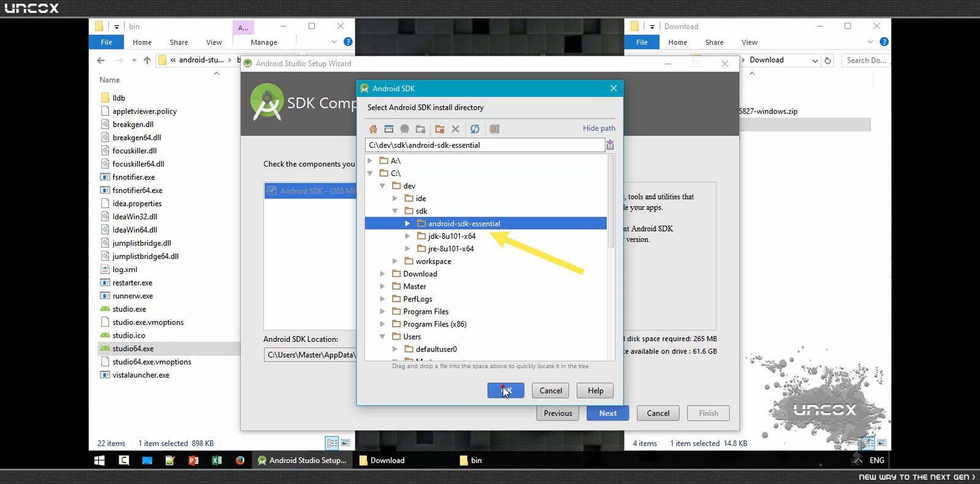
Task: Expand the android-sdk-essential folder node
Action: point(407,224)
